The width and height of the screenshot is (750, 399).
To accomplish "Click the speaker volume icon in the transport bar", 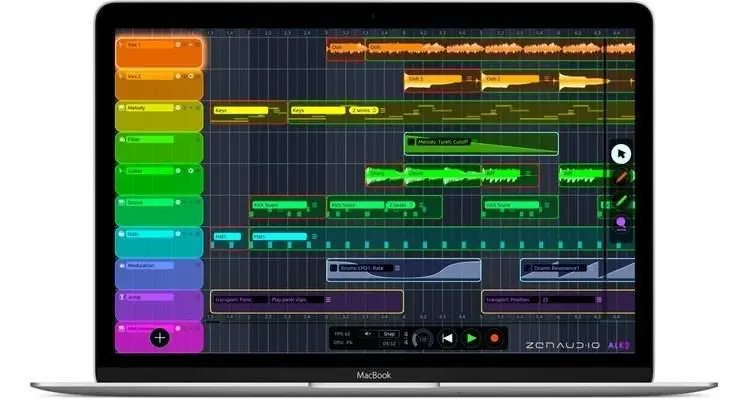I will point(367,333).
